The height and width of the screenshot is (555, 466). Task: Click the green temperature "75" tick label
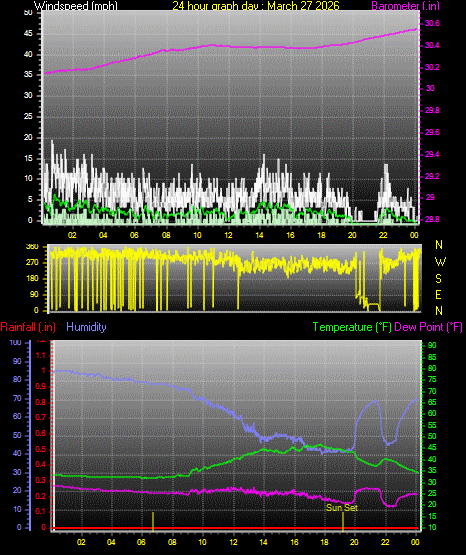[x=432, y=380]
